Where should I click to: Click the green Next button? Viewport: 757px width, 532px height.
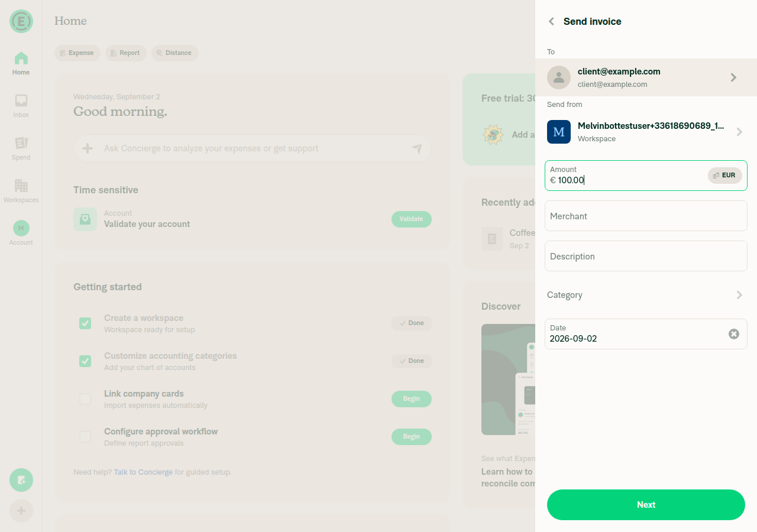(646, 505)
